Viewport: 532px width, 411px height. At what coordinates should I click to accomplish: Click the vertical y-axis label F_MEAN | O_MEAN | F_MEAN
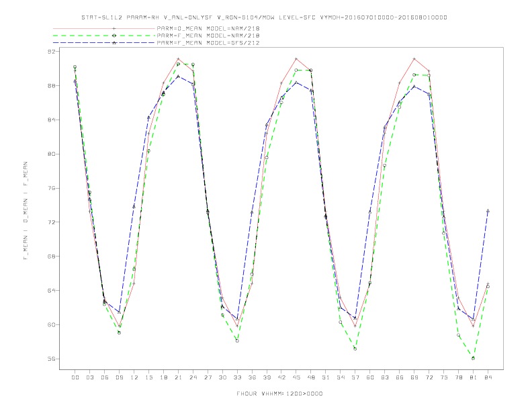[x=26, y=211]
